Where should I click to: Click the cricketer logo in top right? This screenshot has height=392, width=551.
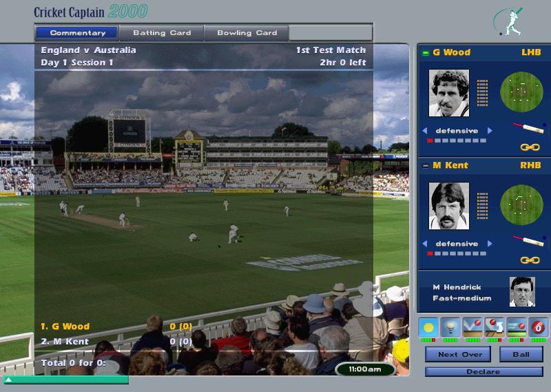[x=510, y=21]
